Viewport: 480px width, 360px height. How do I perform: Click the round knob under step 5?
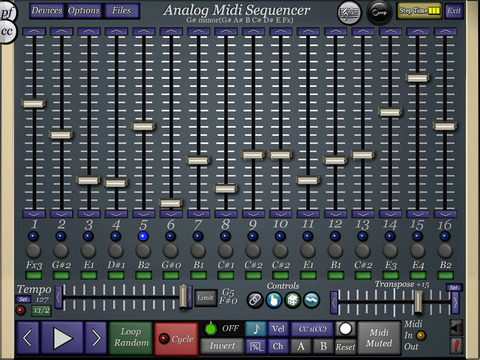tap(143, 251)
